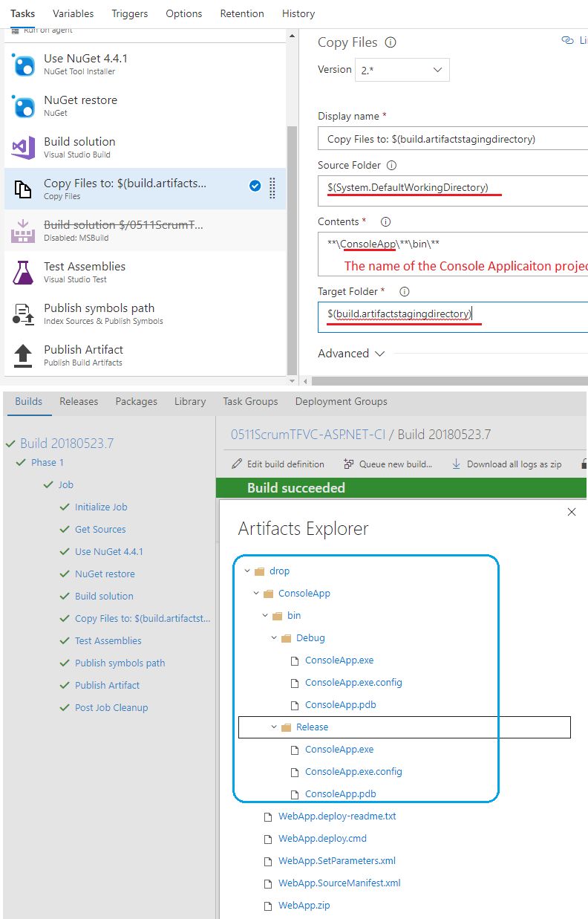This screenshot has width=588, height=919.
Task: Click the Contents text area
Action: click(453, 254)
